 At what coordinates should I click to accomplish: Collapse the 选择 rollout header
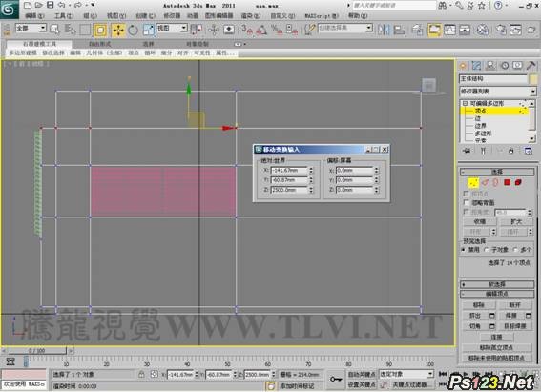[x=497, y=172]
